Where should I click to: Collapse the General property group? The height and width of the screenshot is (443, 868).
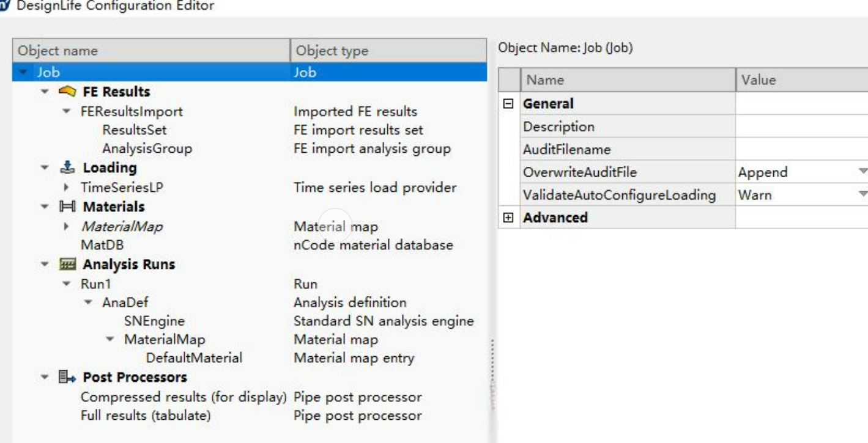(x=508, y=104)
